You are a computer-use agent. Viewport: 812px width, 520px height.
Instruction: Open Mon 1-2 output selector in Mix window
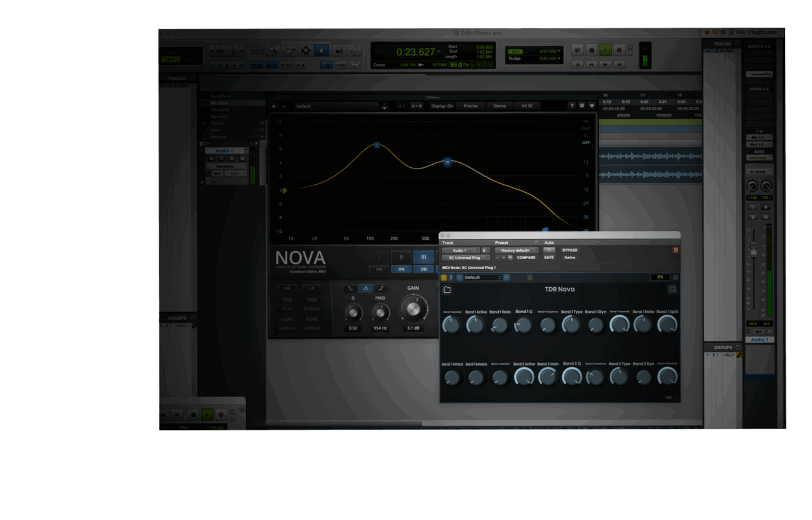tap(760, 144)
